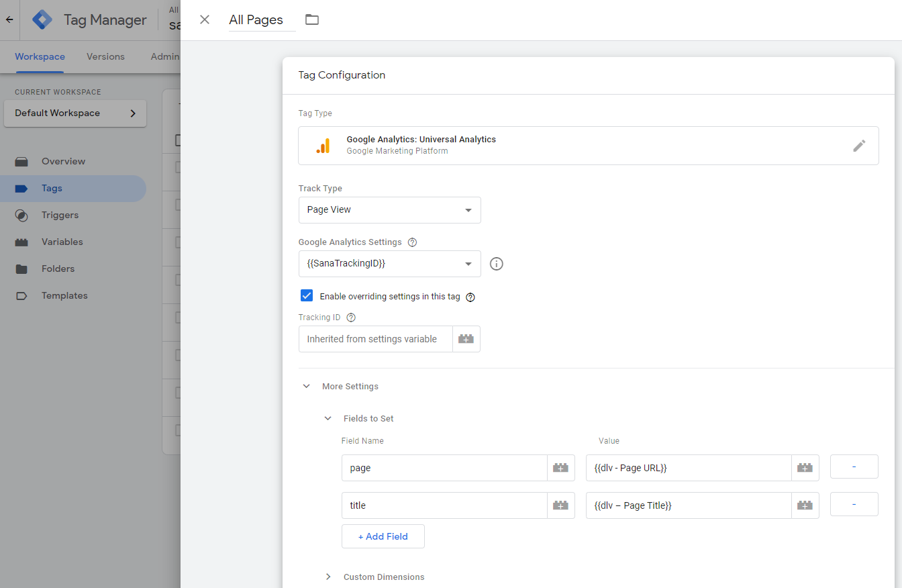902x588 pixels.
Task: Click the dlv - Page URL value input
Action: point(689,468)
